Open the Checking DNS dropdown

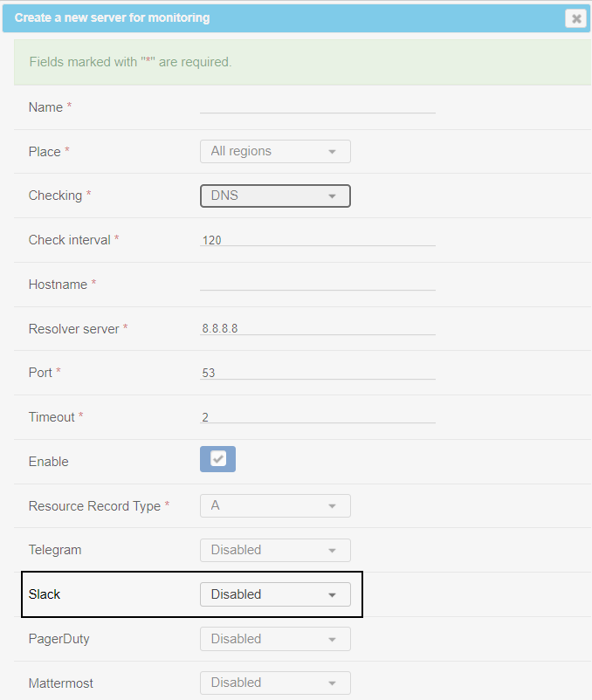point(275,196)
